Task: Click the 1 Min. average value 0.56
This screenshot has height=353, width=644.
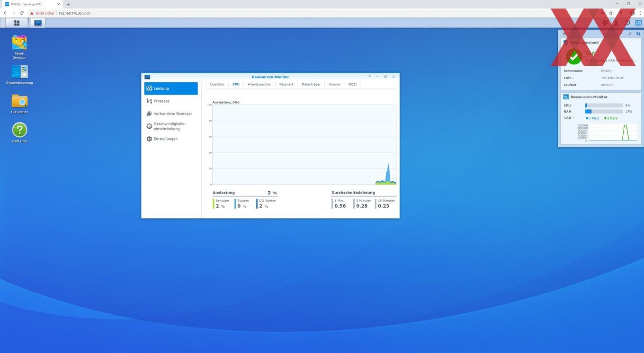Action: (x=340, y=206)
